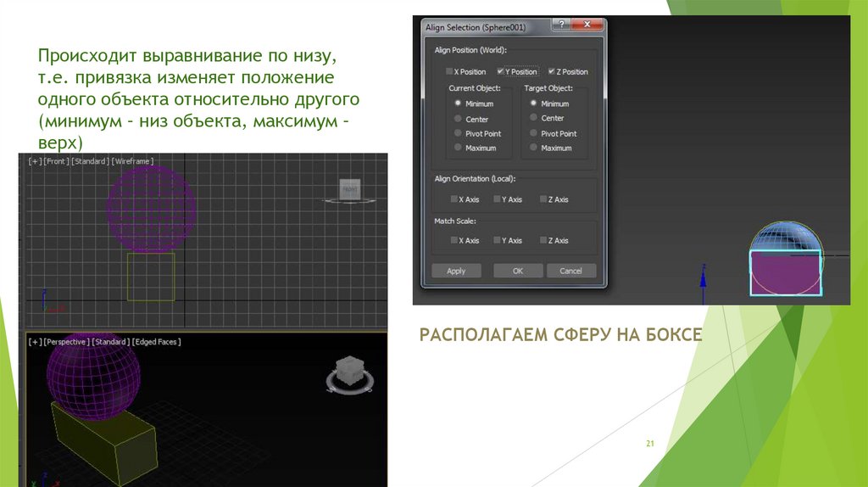This screenshot has width=868, height=487.
Task: Uncheck the Y Position checkbox
Action: coord(500,71)
